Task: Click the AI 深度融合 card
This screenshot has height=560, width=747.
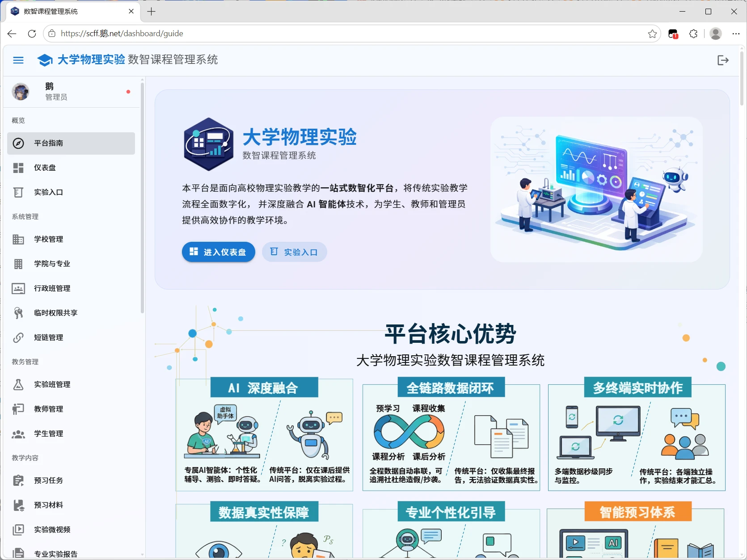Action: pos(264,434)
